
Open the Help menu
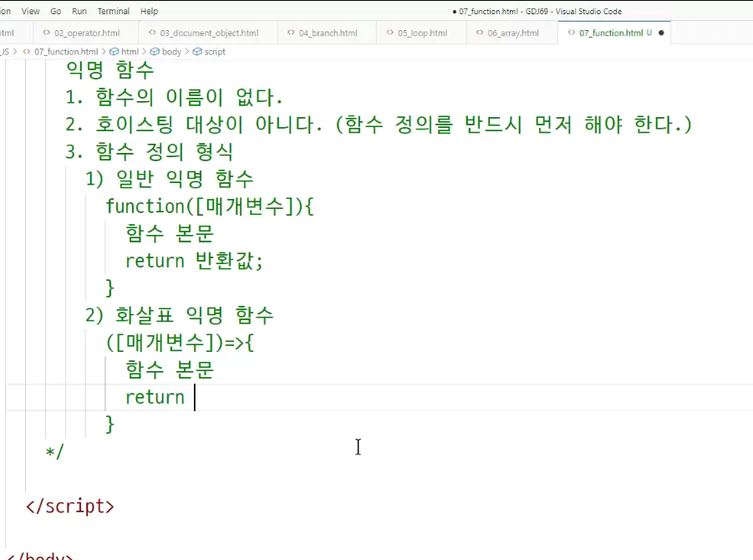[x=149, y=11]
